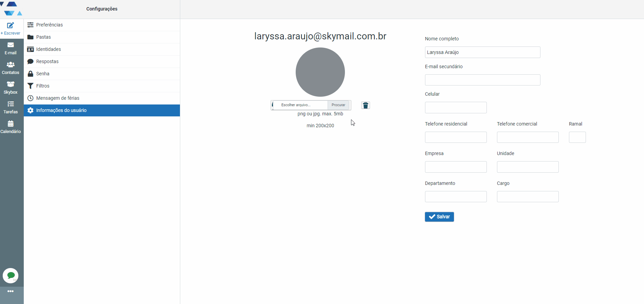Click Procurar to browse for photo
Viewport: 644px width, 304px height.
click(x=338, y=105)
